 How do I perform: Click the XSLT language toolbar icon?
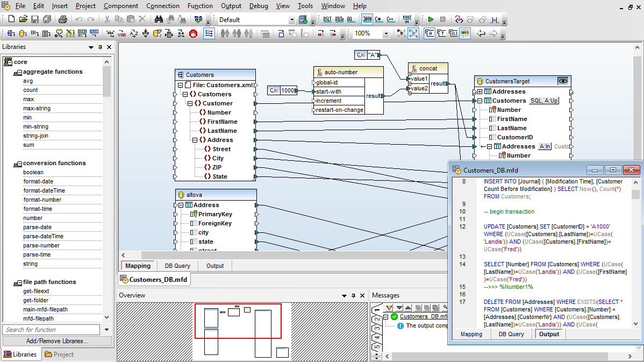click(327, 19)
